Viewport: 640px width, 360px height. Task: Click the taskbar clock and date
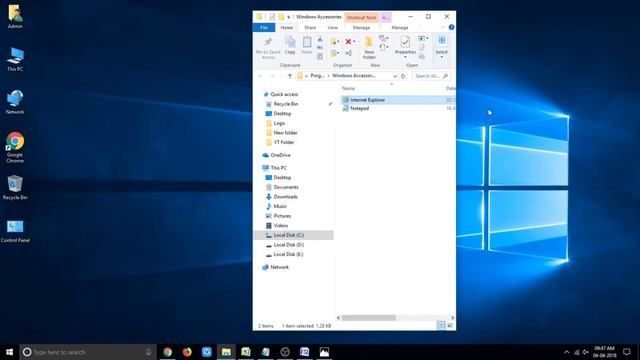[x=604, y=352]
